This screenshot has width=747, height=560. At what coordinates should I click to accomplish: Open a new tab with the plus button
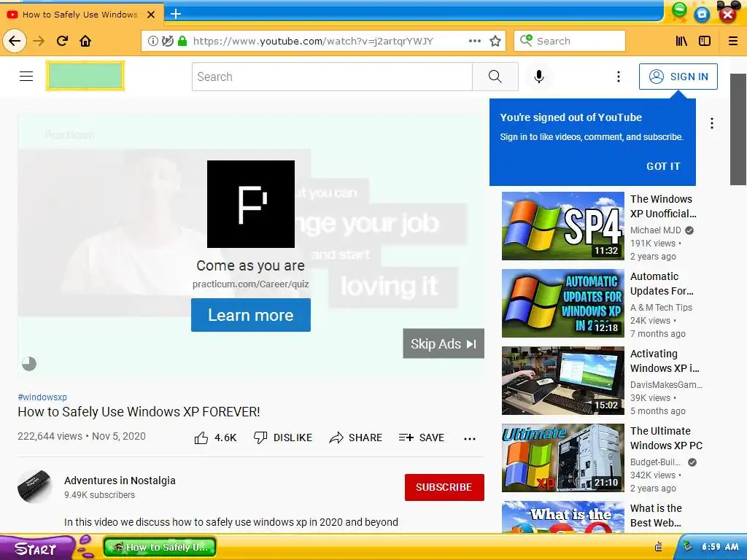point(176,14)
